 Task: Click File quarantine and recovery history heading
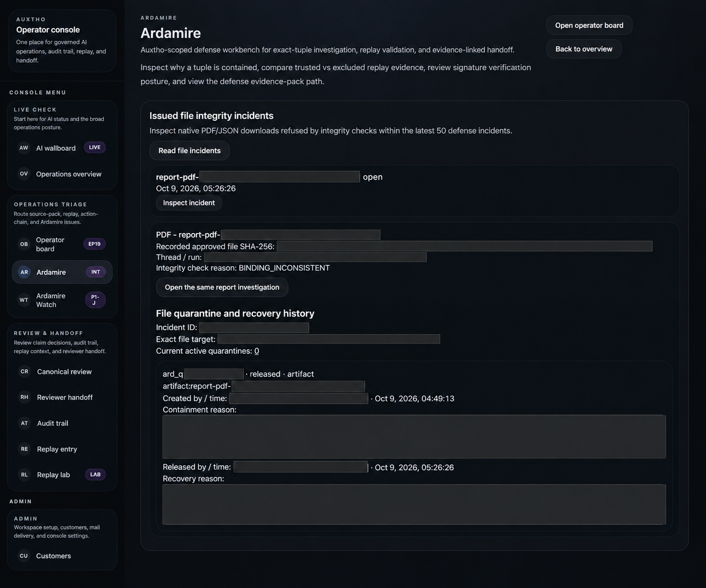coord(235,313)
